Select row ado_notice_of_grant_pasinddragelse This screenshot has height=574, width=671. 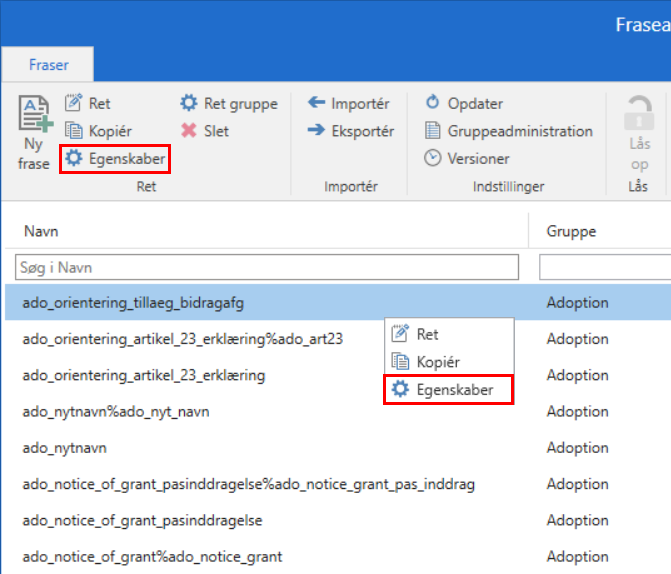[338, 520]
